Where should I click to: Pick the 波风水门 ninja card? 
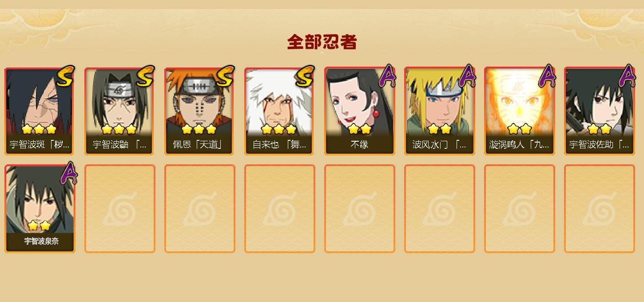[439, 111]
